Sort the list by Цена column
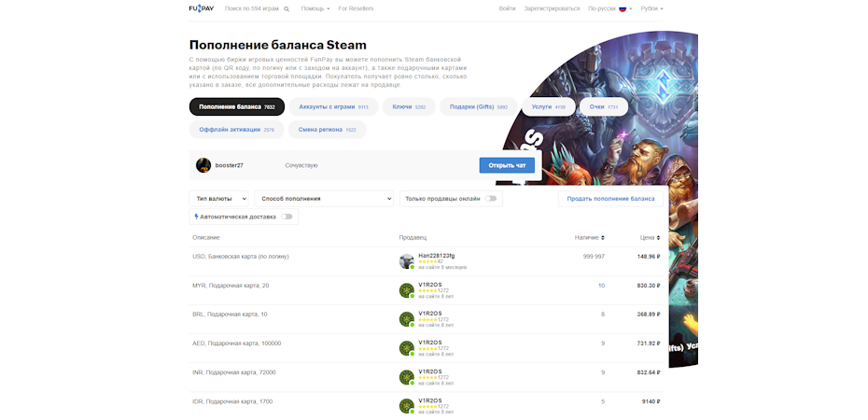The image size is (868, 420). coord(650,238)
